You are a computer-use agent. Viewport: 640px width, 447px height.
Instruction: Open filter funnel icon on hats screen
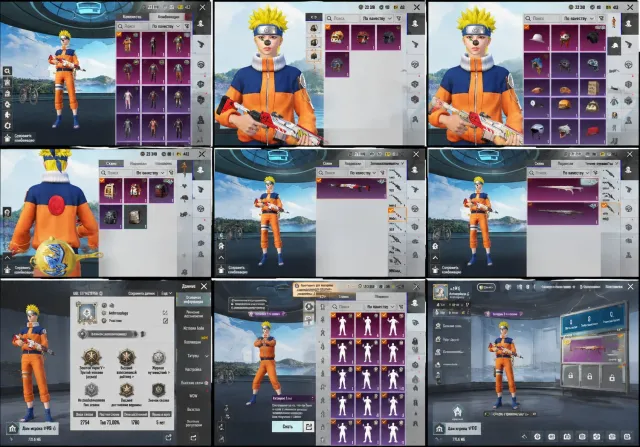(x=601, y=18)
